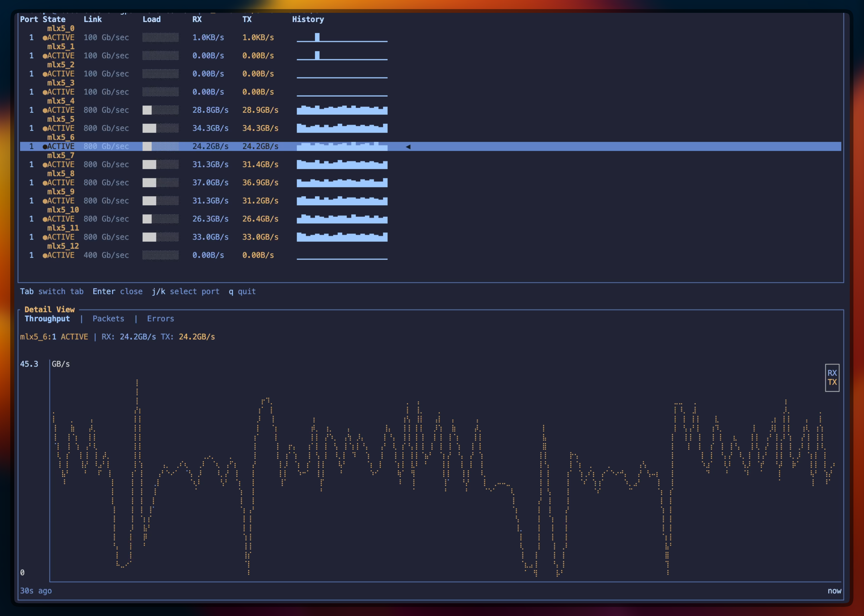Click the mlx5_8 load bar
Screen dimensions: 864x616
pyautogui.click(x=161, y=183)
